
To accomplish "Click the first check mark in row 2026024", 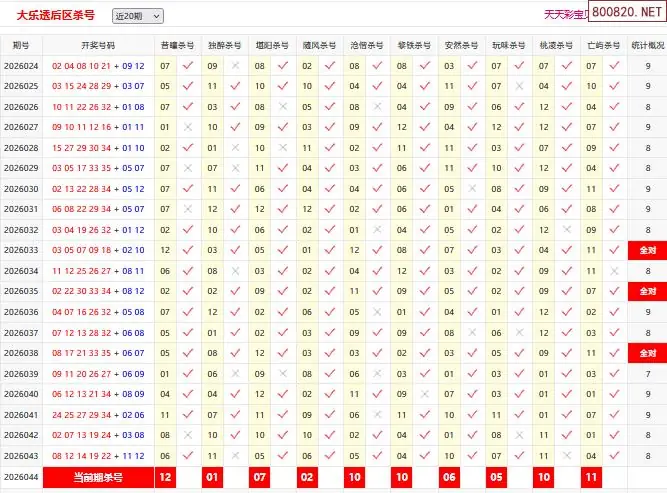I will pyautogui.click(x=188, y=66).
